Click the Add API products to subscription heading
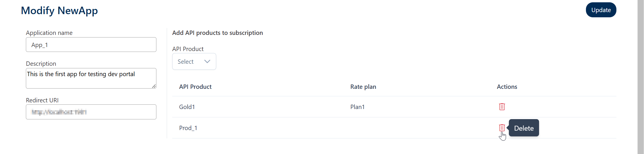Image resolution: width=644 pixels, height=154 pixels. click(x=217, y=33)
